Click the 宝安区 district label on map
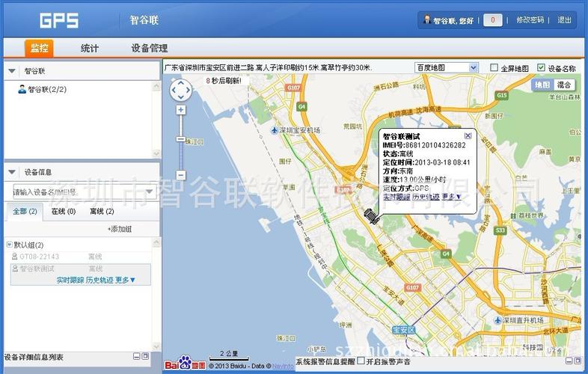 click(404, 330)
